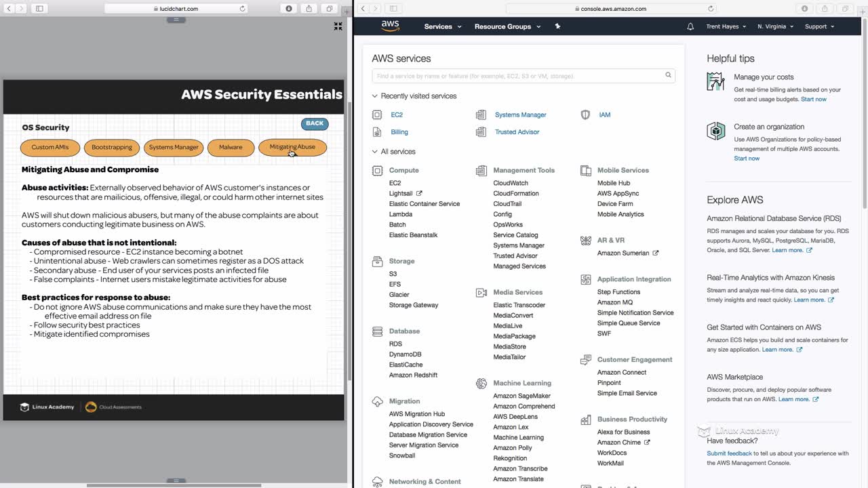
Task: Share the AWS console page
Action: click(825, 9)
